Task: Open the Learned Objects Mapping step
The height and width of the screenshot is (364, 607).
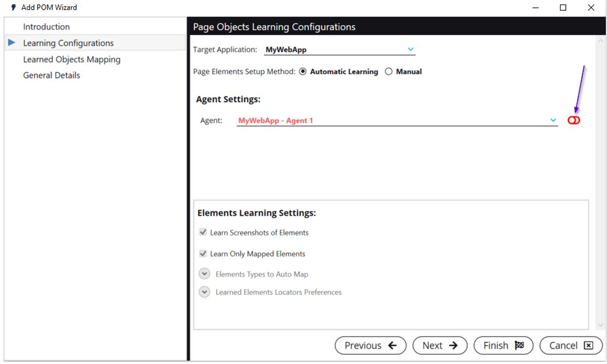Action: tap(72, 59)
